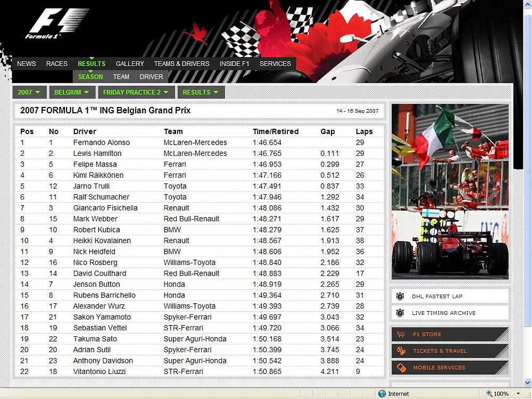Open the Gallery menu
Image resolution: width=532 pixels, height=399 pixels.
(x=130, y=64)
